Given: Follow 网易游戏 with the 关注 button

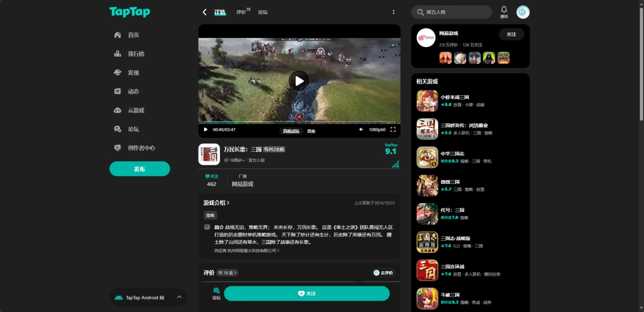Looking at the screenshot, I should [x=511, y=35].
